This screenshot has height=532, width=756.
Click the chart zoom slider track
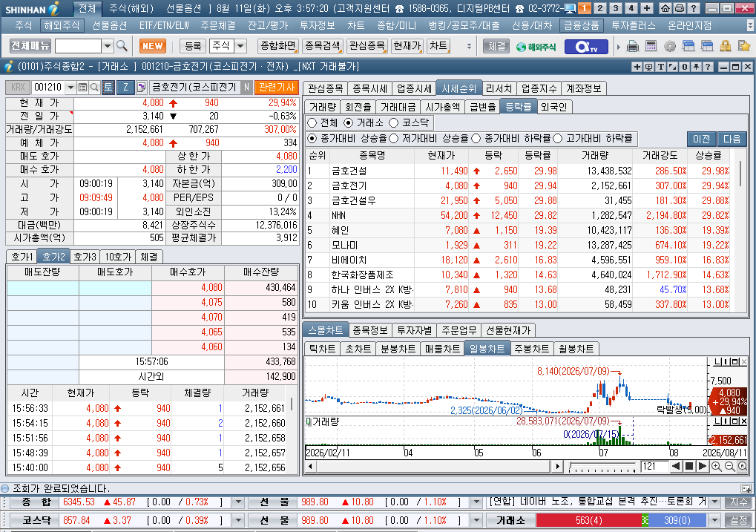(602, 467)
